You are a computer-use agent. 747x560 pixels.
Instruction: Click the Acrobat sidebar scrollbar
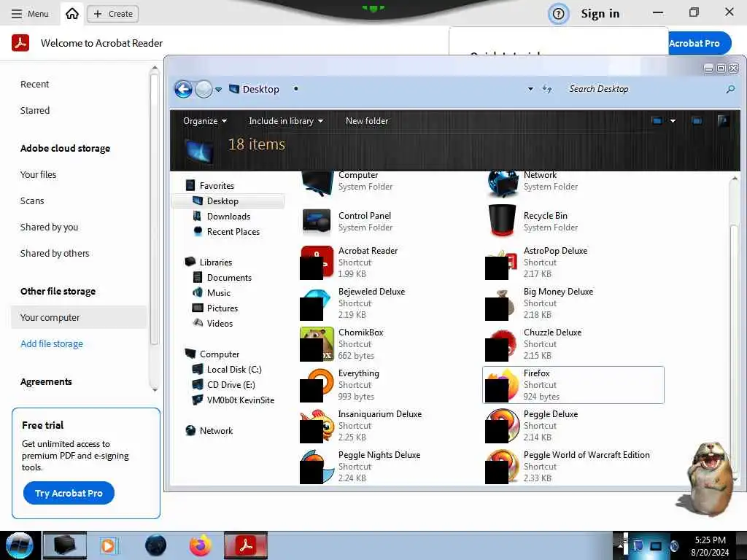tap(154, 209)
